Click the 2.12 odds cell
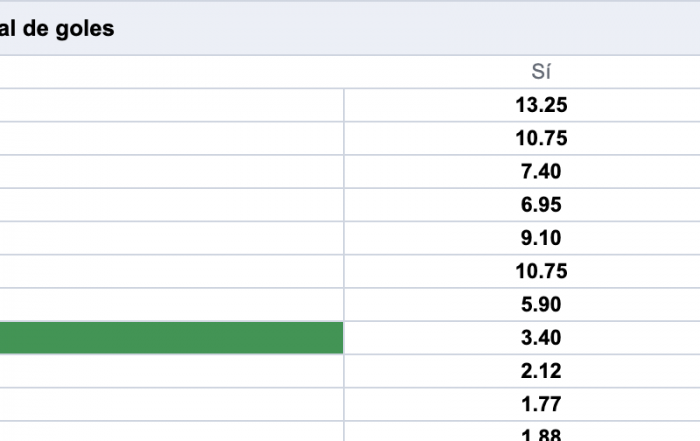The height and width of the screenshot is (441, 700). tap(541, 371)
